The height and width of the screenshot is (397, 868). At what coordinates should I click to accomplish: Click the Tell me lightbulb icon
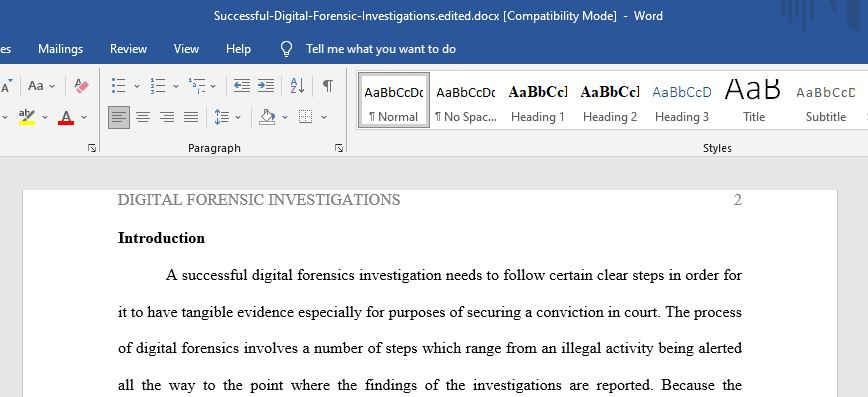286,49
